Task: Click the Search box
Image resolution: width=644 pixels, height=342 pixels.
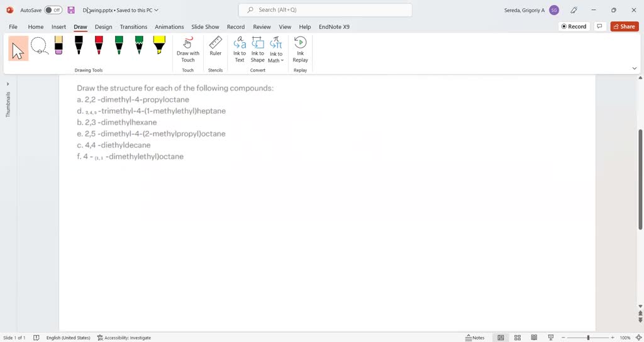Action: [325, 10]
